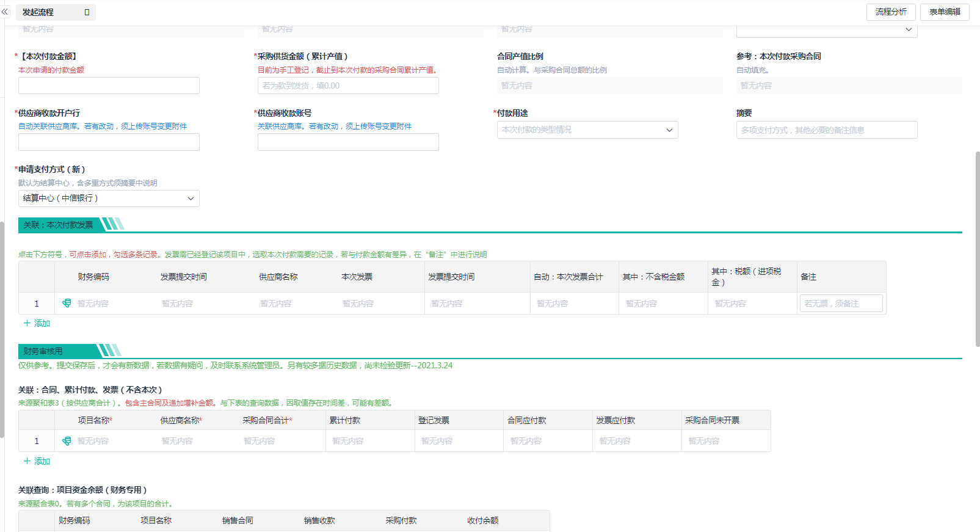Click the 关联：本次付款发票 section header
The height and width of the screenshot is (532, 980).
click(x=58, y=225)
